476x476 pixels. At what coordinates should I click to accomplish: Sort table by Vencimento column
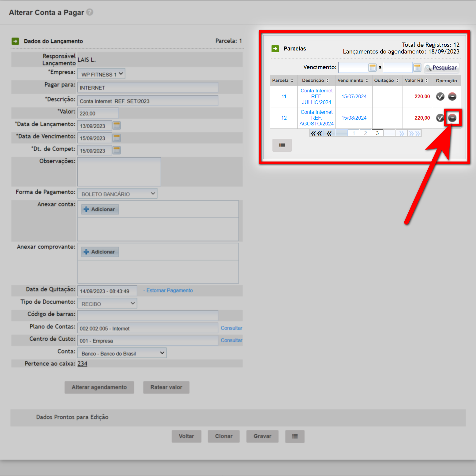click(353, 80)
